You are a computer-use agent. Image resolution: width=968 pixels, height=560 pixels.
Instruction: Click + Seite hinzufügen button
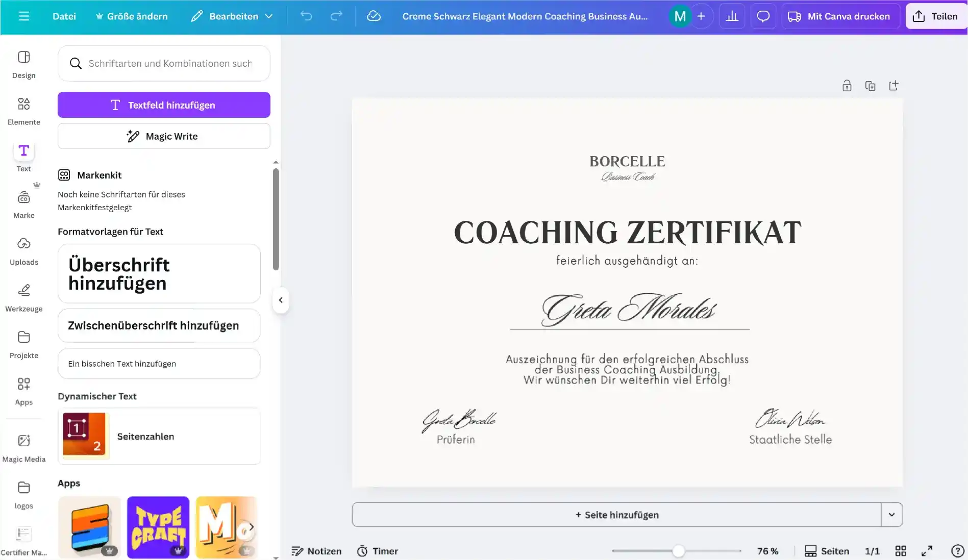(x=616, y=515)
